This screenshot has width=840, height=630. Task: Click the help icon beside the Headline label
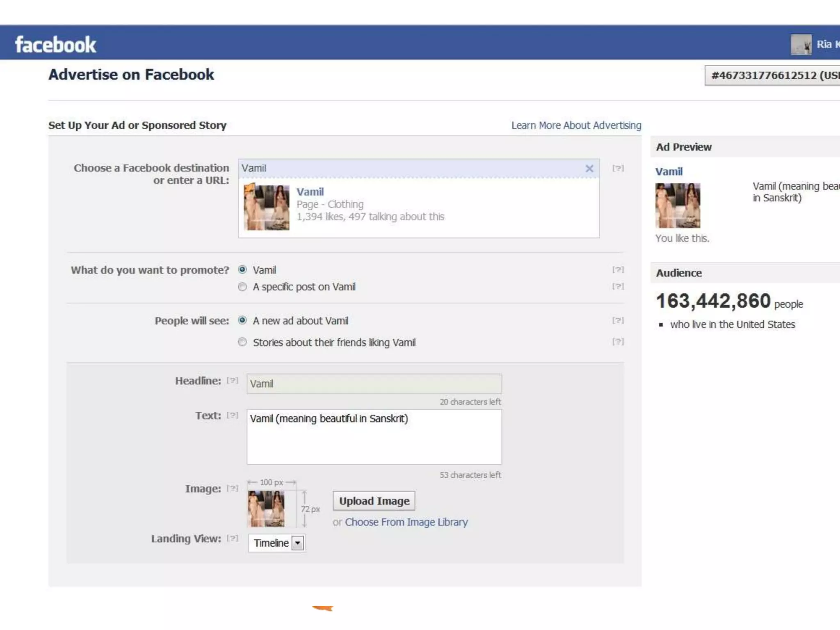click(x=233, y=381)
